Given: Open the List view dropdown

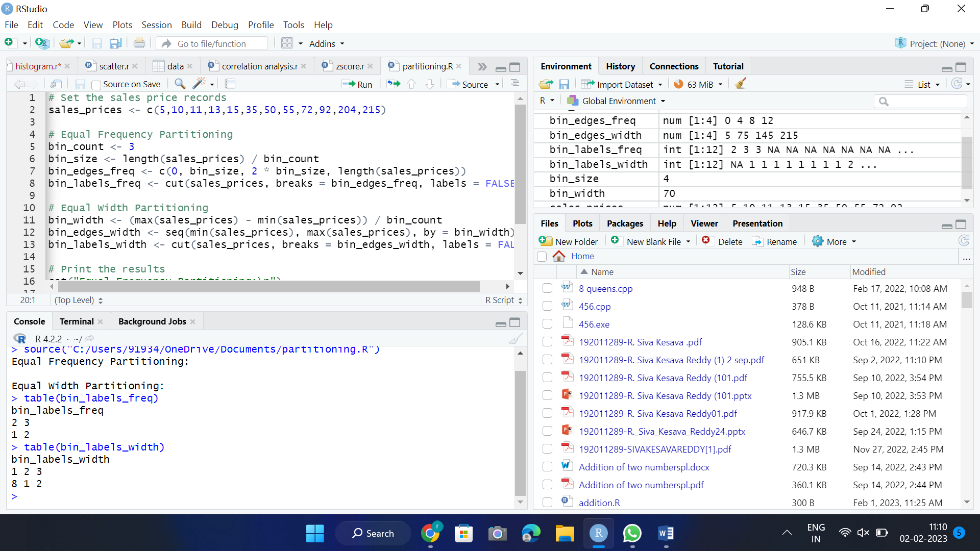Looking at the screenshot, I should tap(922, 85).
